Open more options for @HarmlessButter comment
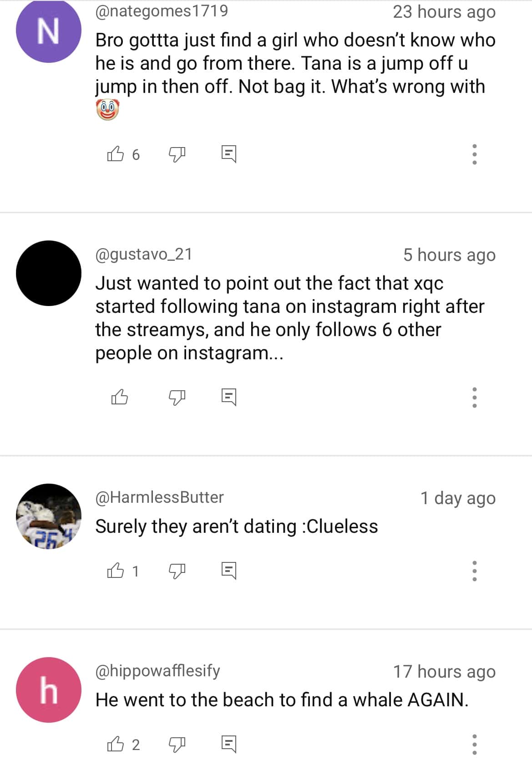Screen dimensions: 532x771 474,571
